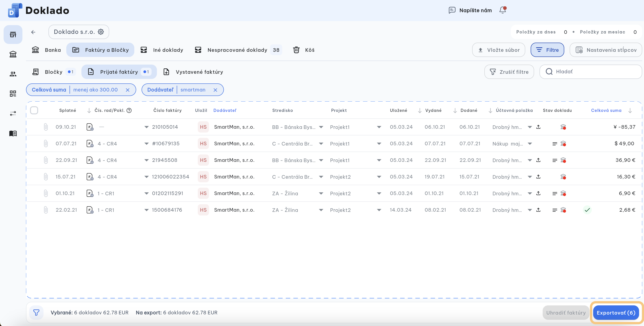This screenshot has width=644, height=326.
Task: Expand Stredisko dropdown in row 210105014
Action: [321, 127]
